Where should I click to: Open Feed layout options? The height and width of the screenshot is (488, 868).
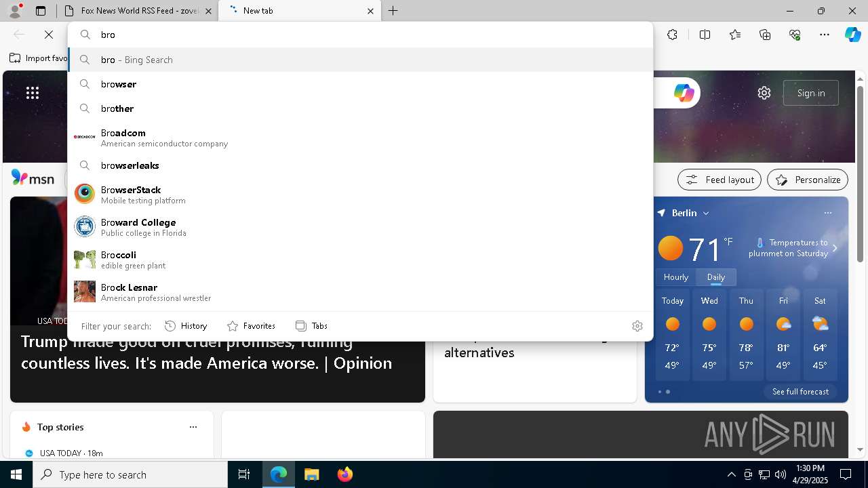point(719,180)
